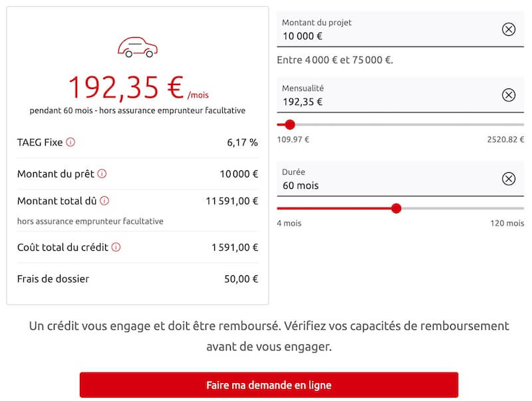532x401 pixels.
Task: Clear the Durée field
Action: (x=509, y=179)
